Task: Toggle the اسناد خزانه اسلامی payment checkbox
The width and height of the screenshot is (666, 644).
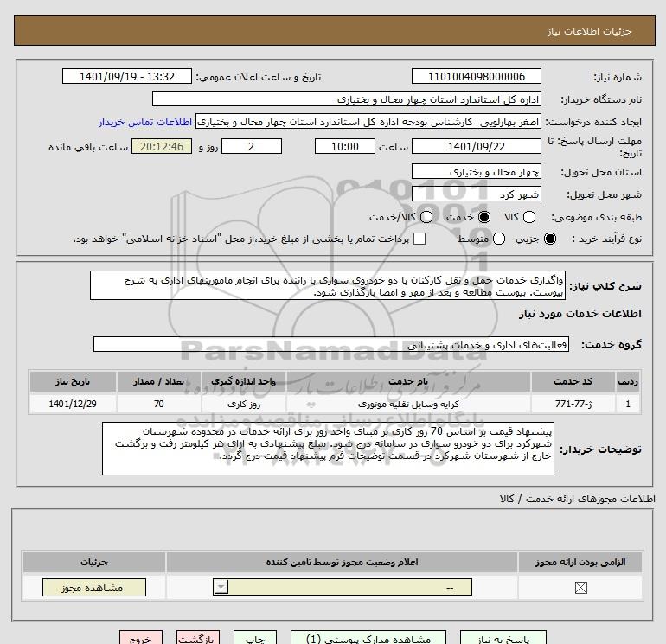Action: tap(419, 239)
